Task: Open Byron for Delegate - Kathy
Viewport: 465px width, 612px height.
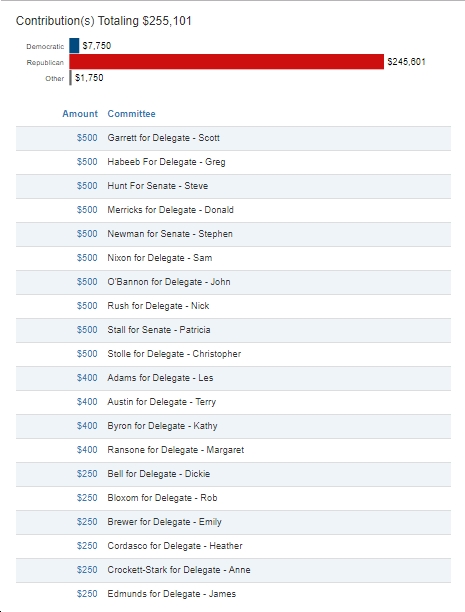Action: coord(162,426)
